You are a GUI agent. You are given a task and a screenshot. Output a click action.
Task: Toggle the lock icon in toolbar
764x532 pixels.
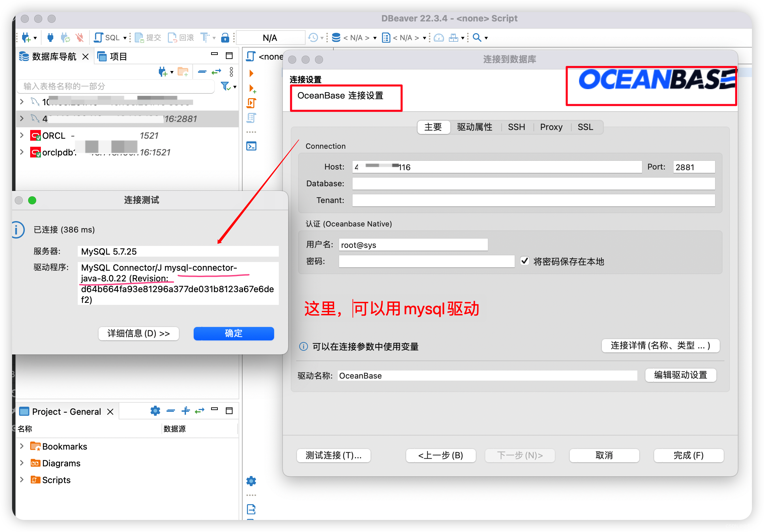225,38
